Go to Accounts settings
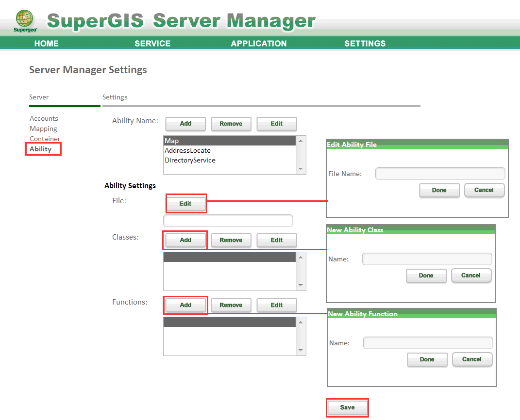Screen dimensions: 520x420 (44, 118)
